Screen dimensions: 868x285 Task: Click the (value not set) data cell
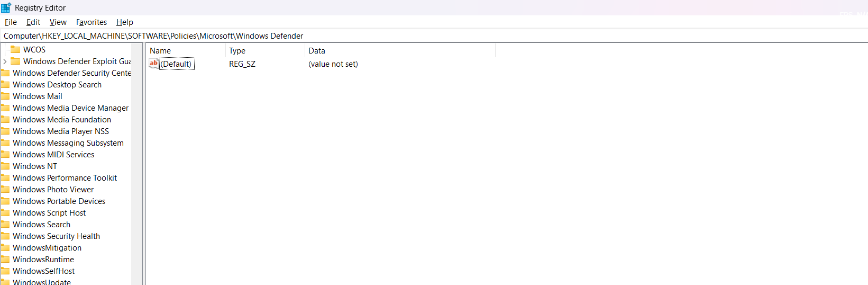coord(333,64)
